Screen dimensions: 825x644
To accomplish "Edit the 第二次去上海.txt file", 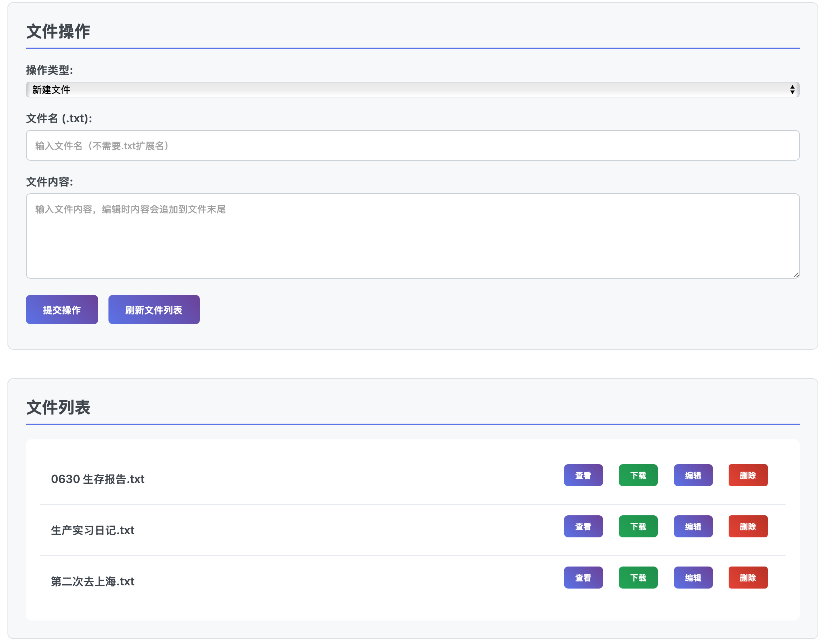I will pyautogui.click(x=693, y=578).
